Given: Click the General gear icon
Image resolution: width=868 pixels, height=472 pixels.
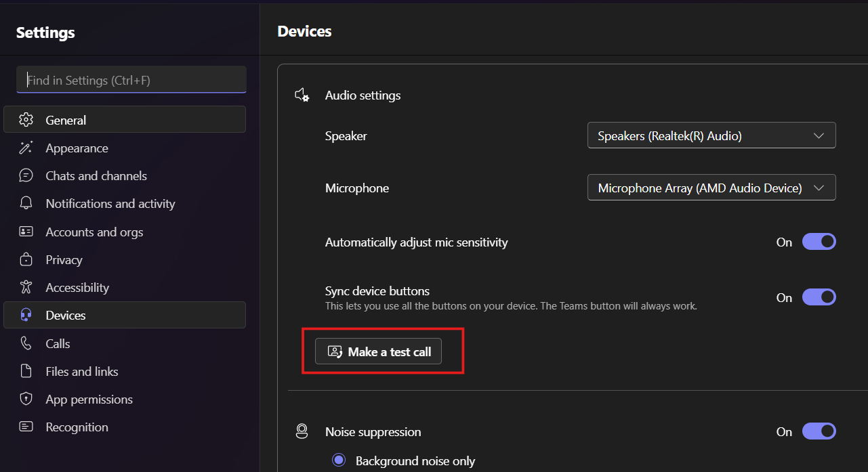Looking at the screenshot, I should tap(26, 120).
